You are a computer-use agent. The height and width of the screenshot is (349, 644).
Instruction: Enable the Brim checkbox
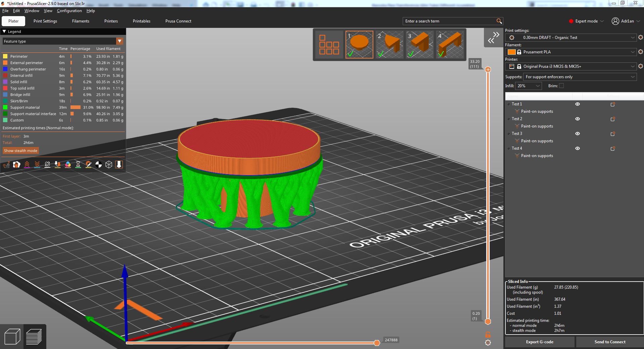pyautogui.click(x=561, y=86)
